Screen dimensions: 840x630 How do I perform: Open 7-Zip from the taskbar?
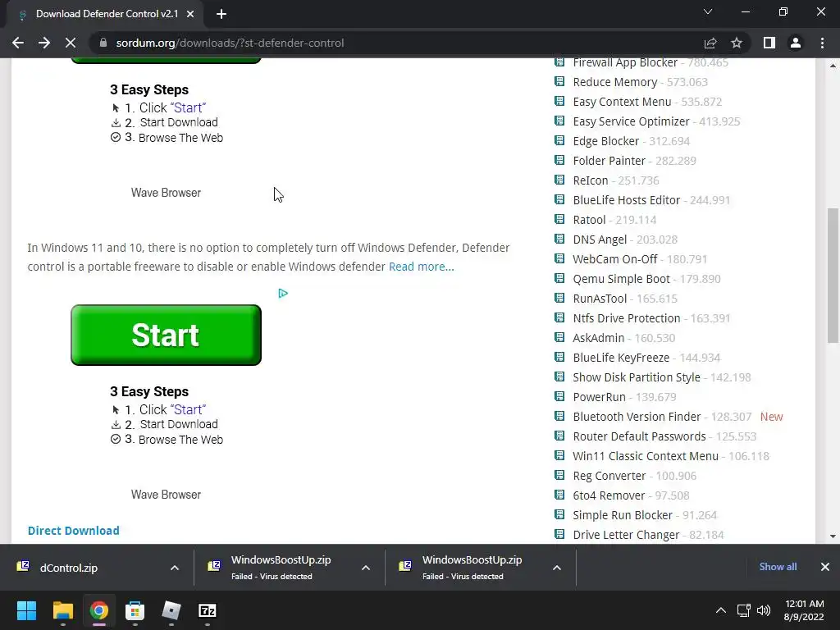(x=208, y=610)
